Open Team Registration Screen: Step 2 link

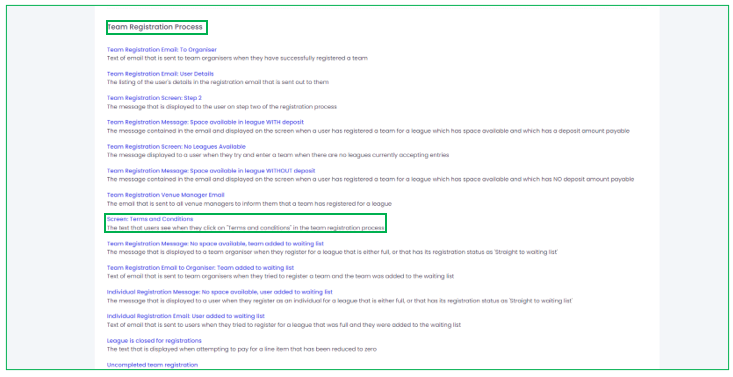[154, 98]
